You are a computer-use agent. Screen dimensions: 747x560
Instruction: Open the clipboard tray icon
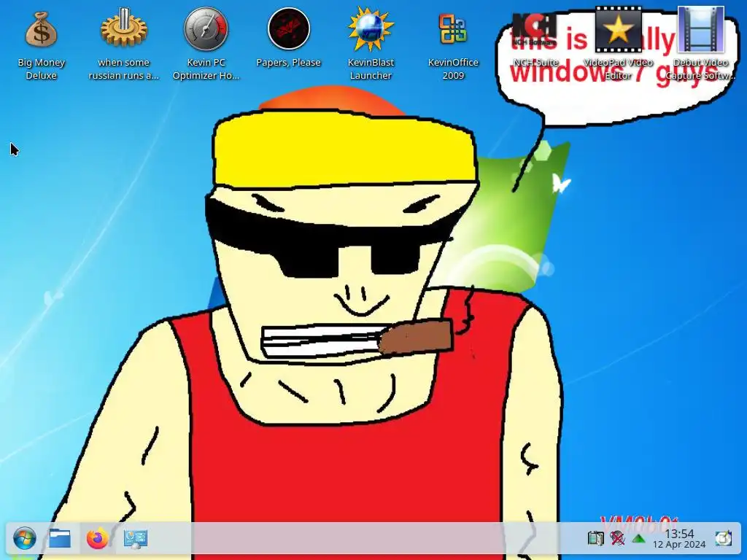(x=595, y=539)
